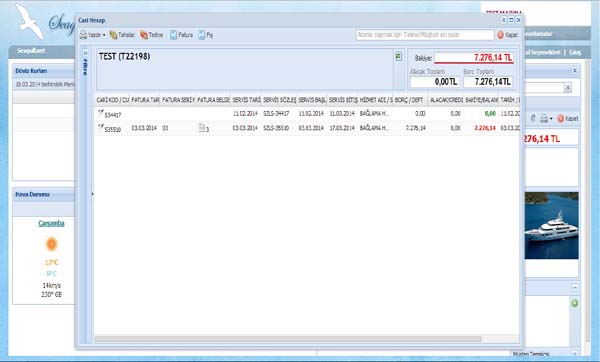The width and height of the screenshot is (600, 362).
Task: Click the edit icon on row S34417
Action: tap(101, 113)
